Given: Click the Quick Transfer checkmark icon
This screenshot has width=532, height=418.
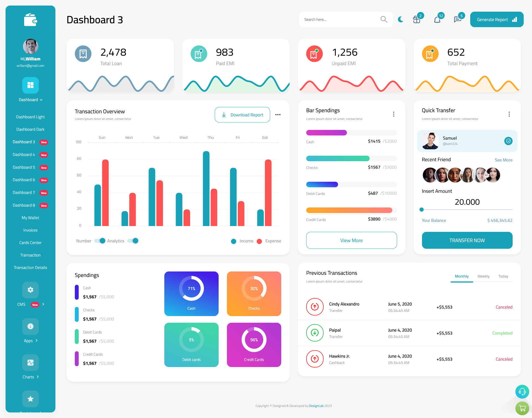Looking at the screenshot, I should [x=509, y=141].
